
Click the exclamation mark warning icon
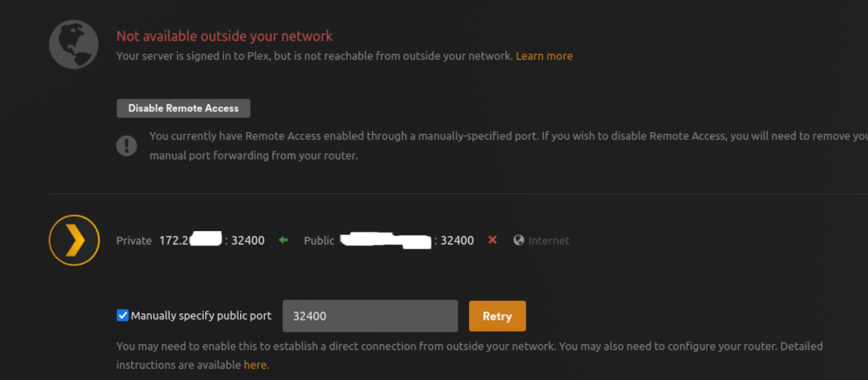point(126,146)
